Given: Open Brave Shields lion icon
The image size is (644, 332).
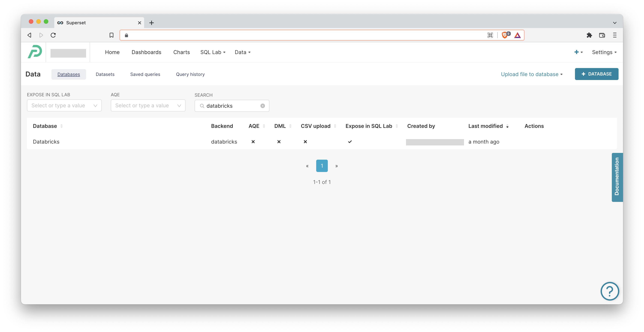Looking at the screenshot, I should (504, 35).
